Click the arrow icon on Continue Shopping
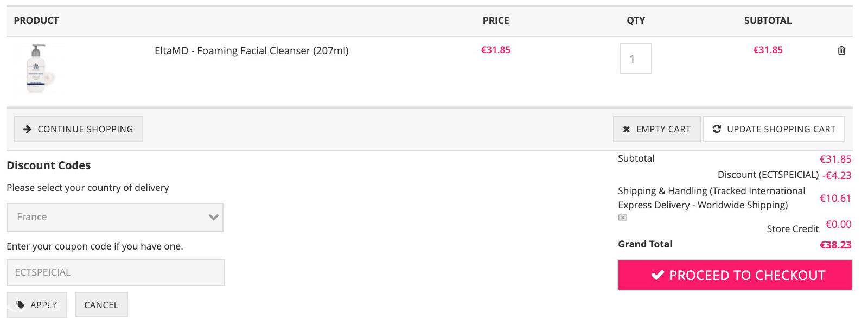The width and height of the screenshot is (868, 319). click(x=28, y=129)
